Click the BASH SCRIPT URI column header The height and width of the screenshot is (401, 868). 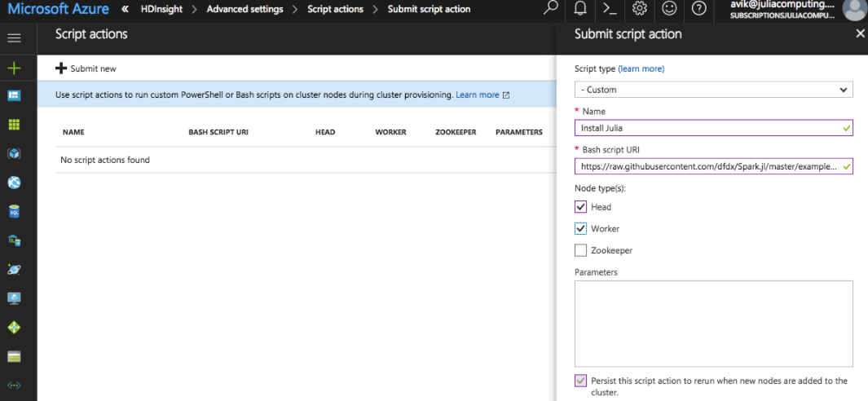(x=218, y=132)
